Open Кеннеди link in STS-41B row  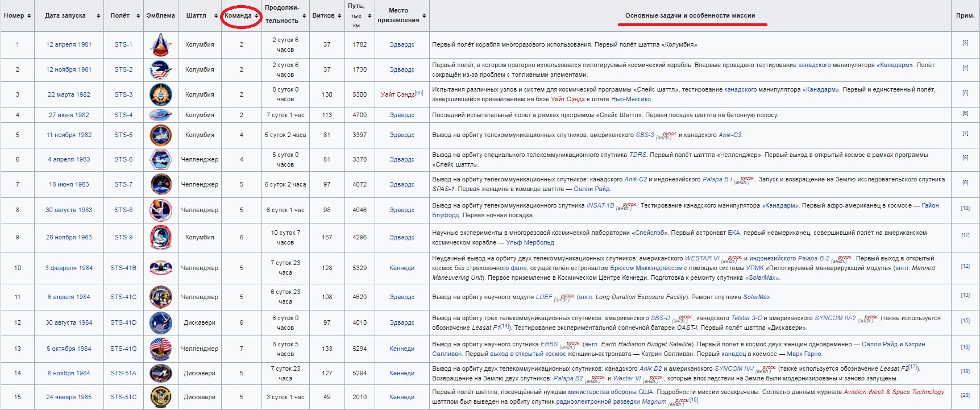coord(402,268)
